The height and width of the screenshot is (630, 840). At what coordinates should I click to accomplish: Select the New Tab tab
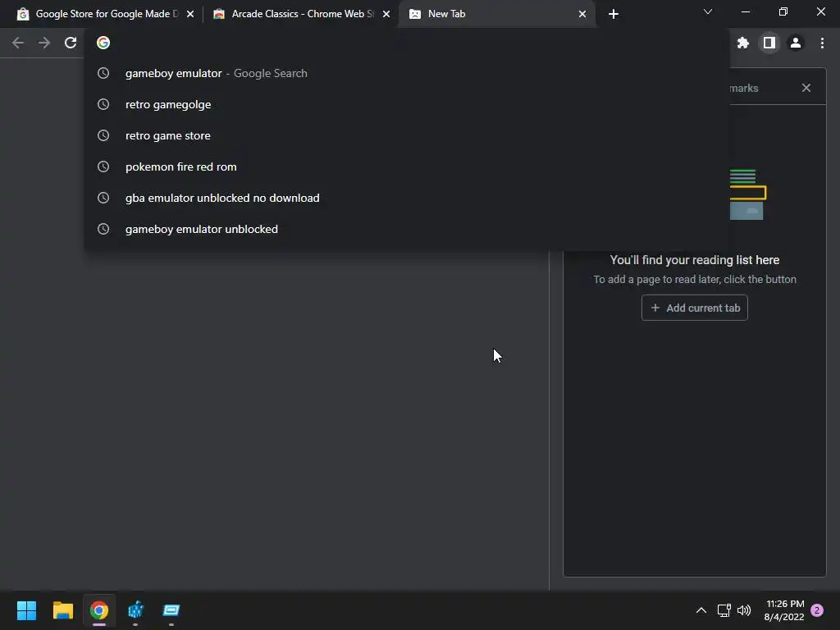(497, 14)
